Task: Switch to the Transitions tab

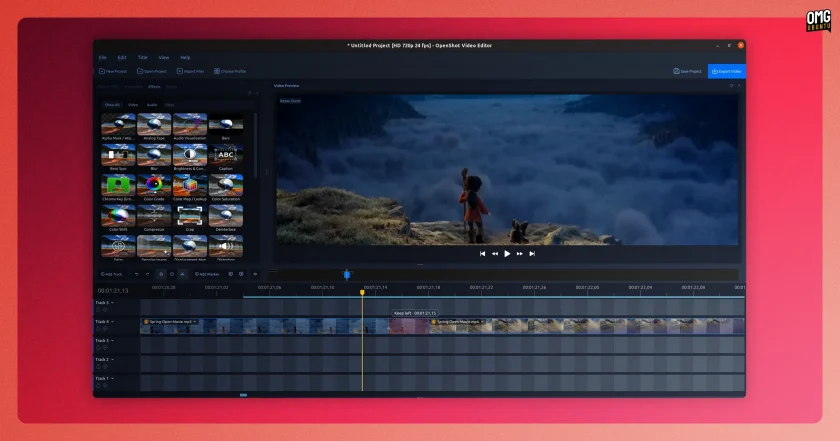Action: [x=134, y=86]
